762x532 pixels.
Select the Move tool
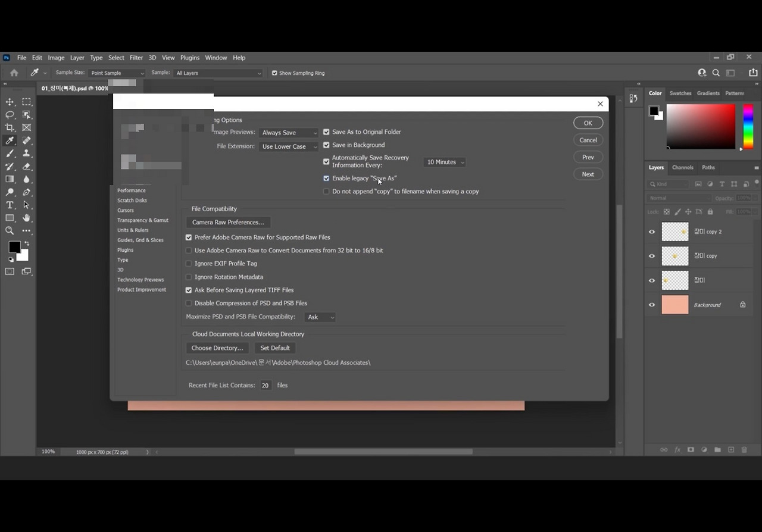click(10, 102)
